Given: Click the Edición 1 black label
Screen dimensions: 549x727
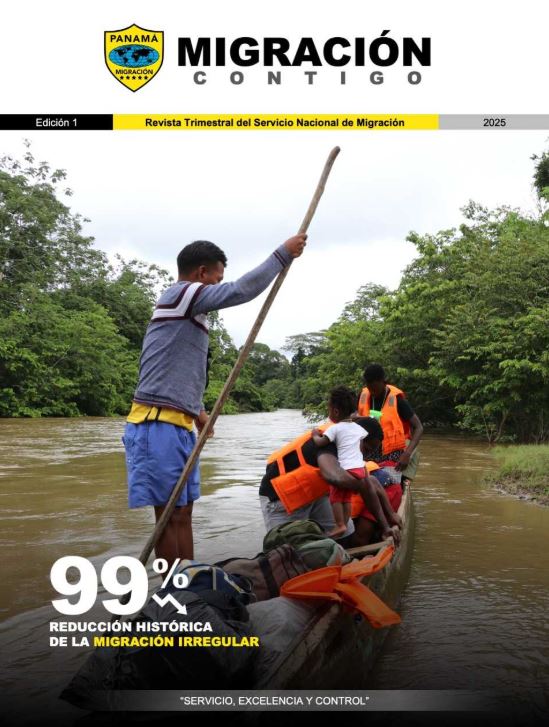Looking at the screenshot, I should click(56, 122).
